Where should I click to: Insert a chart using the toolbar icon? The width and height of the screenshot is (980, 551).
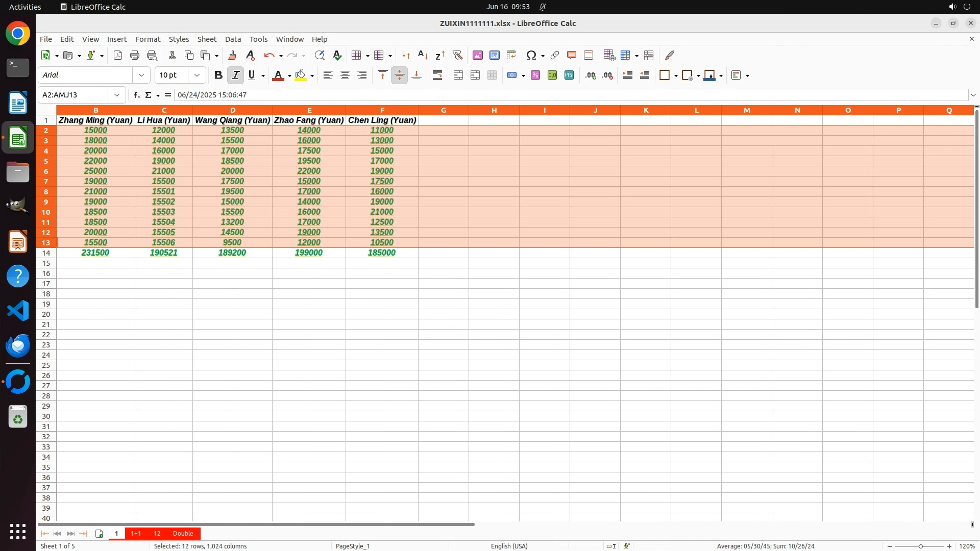click(494, 55)
